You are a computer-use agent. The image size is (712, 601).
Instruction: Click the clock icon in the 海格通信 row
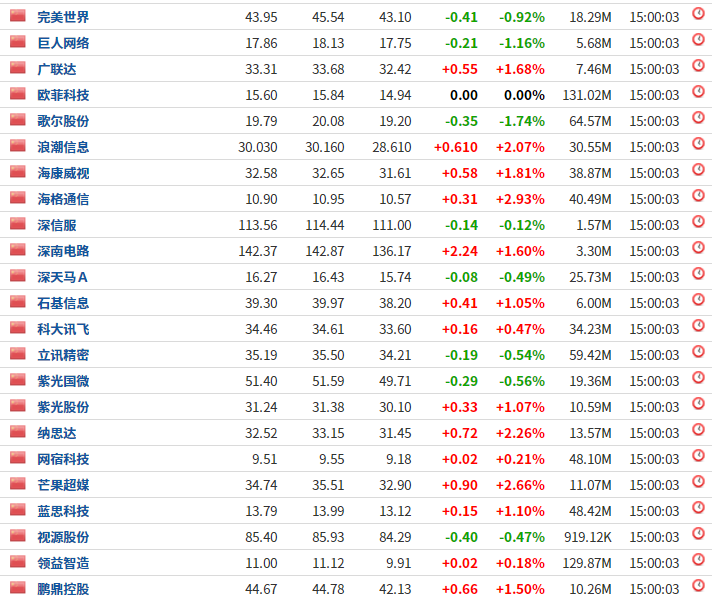(698, 196)
